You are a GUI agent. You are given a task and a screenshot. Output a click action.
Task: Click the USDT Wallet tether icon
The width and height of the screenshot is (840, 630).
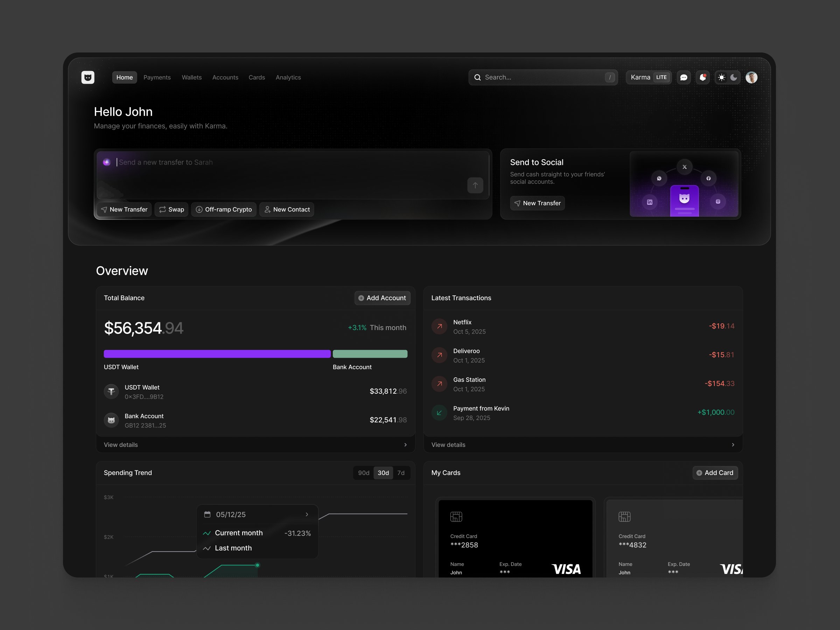click(111, 391)
